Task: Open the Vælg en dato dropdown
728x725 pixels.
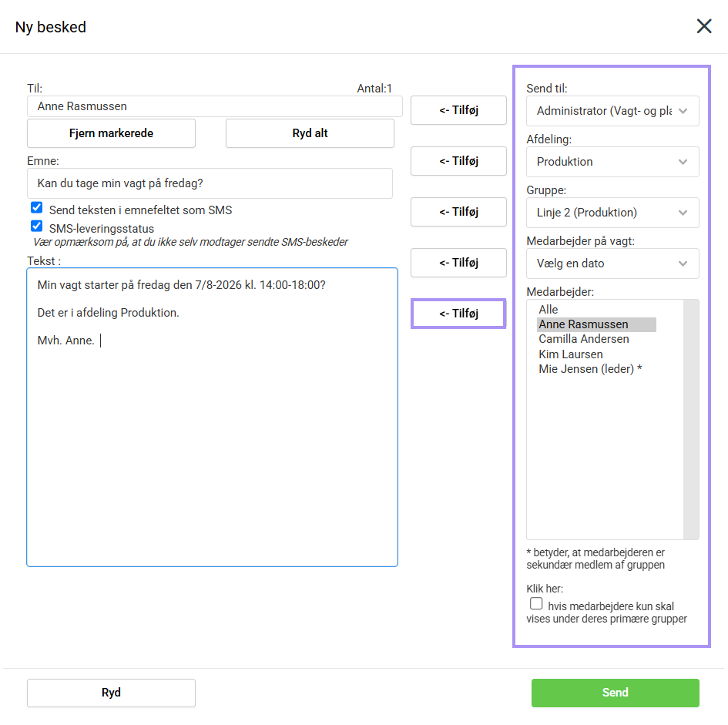Action: click(x=612, y=263)
